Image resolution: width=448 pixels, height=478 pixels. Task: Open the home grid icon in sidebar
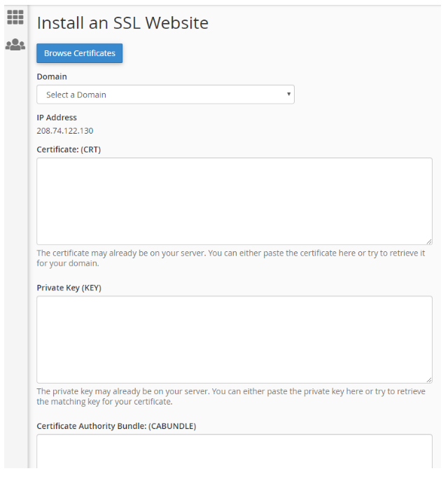[15, 17]
